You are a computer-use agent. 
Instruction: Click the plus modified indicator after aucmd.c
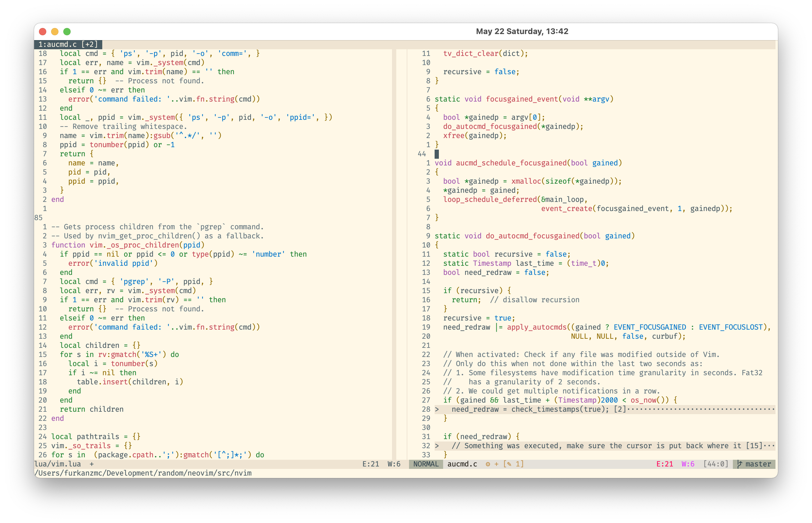(496, 464)
